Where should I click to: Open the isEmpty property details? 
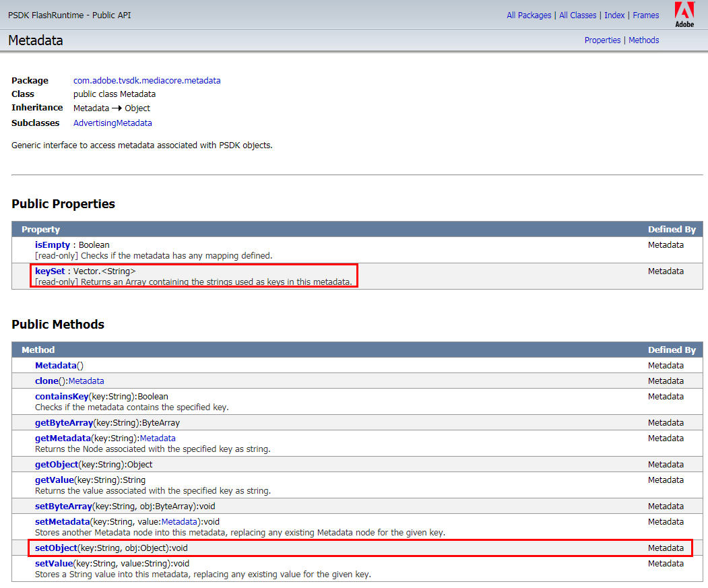pyautogui.click(x=53, y=245)
